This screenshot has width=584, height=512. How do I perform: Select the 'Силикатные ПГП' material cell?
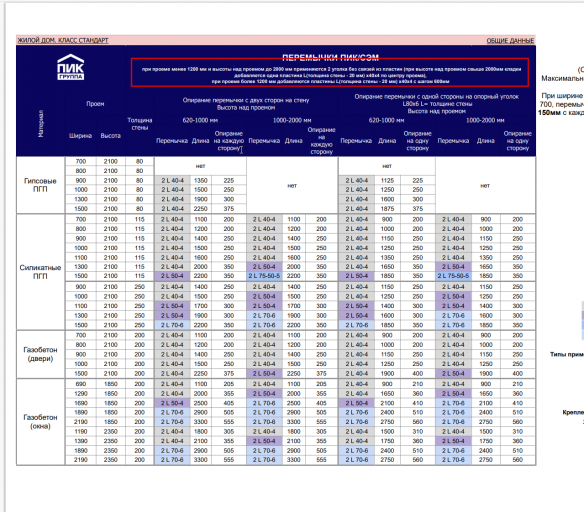[x=40, y=272]
